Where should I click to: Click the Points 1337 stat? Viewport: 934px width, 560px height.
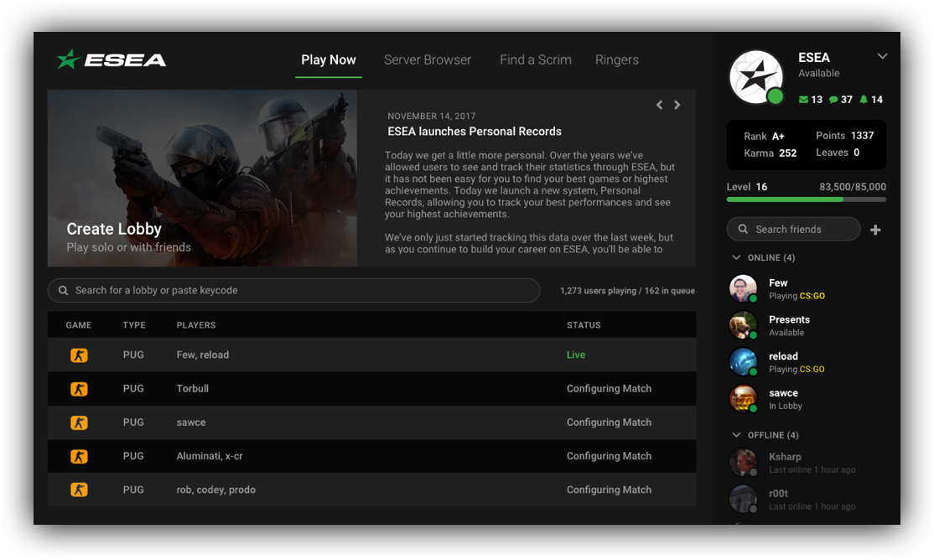coord(844,136)
